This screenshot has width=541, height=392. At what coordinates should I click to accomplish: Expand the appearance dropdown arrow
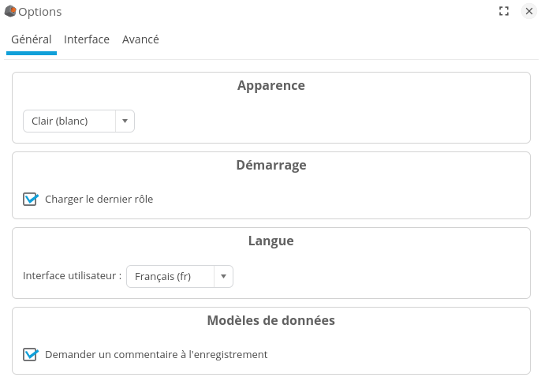pyautogui.click(x=125, y=121)
